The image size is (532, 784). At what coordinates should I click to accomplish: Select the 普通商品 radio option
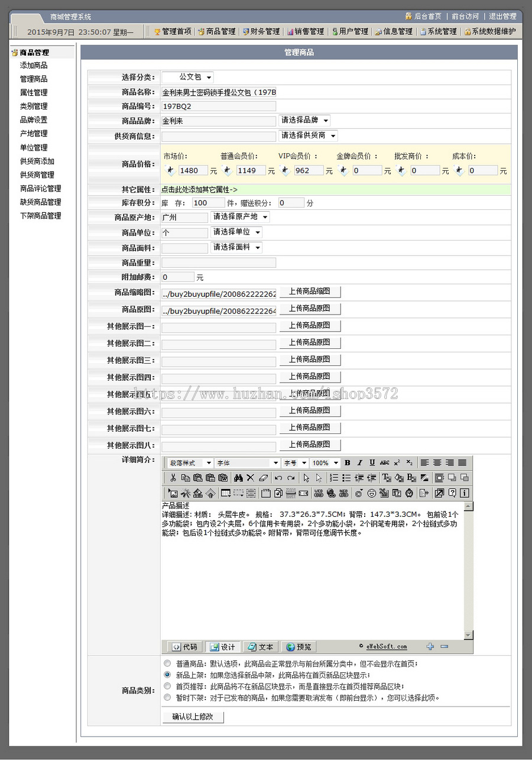point(167,663)
